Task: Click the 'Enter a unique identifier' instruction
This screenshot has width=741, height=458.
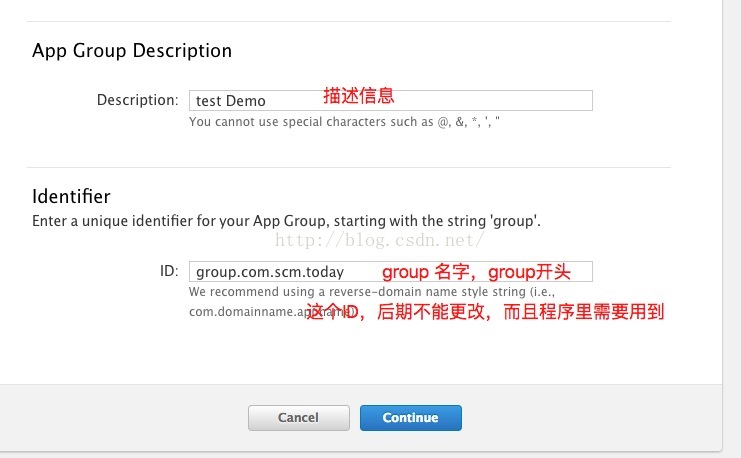Action: 286,221
